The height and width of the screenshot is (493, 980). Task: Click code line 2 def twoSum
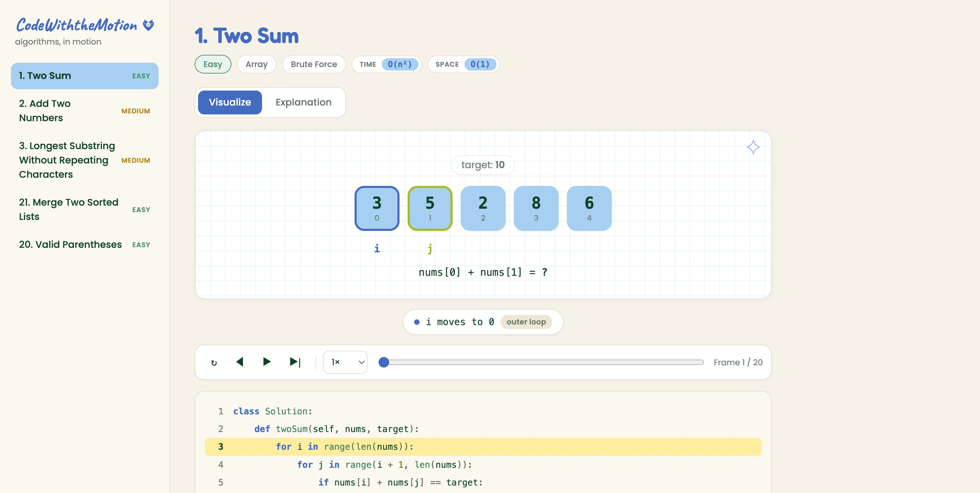click(x=483, y=429)
